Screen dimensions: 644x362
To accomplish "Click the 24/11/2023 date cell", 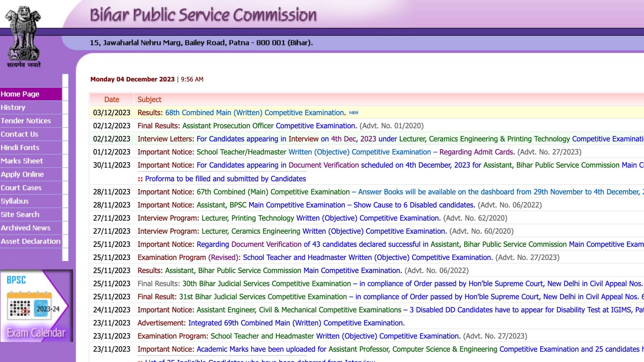I will (112, 310).
